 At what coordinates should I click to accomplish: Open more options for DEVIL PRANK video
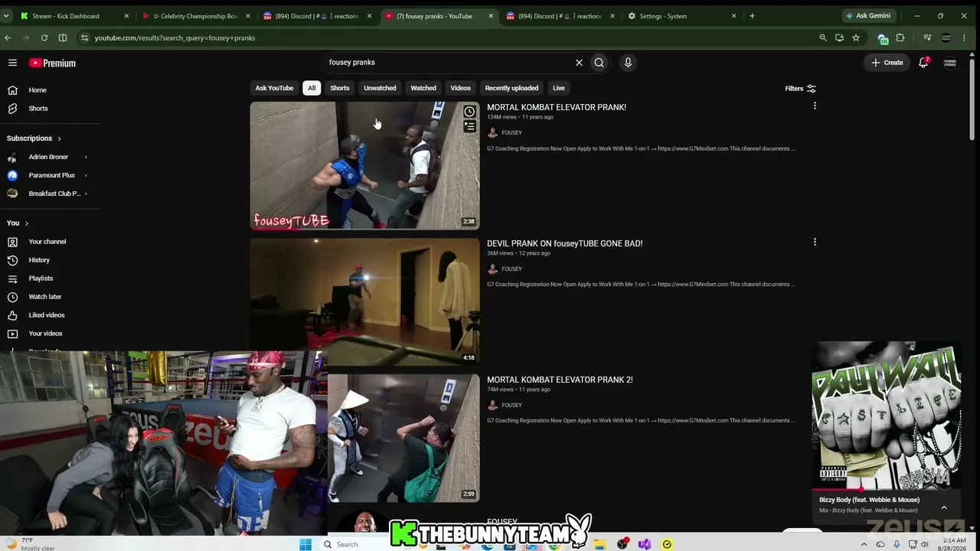point(815,242)
